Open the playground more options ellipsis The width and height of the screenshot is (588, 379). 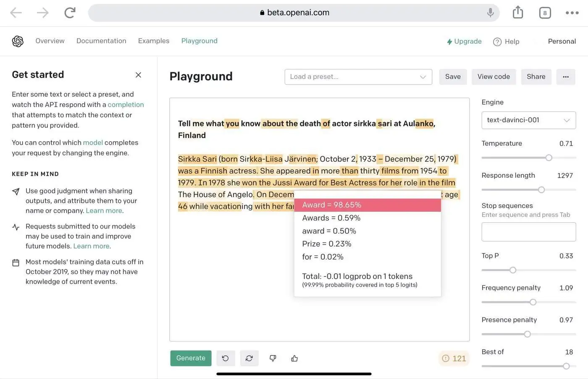(x=566, y=77)
